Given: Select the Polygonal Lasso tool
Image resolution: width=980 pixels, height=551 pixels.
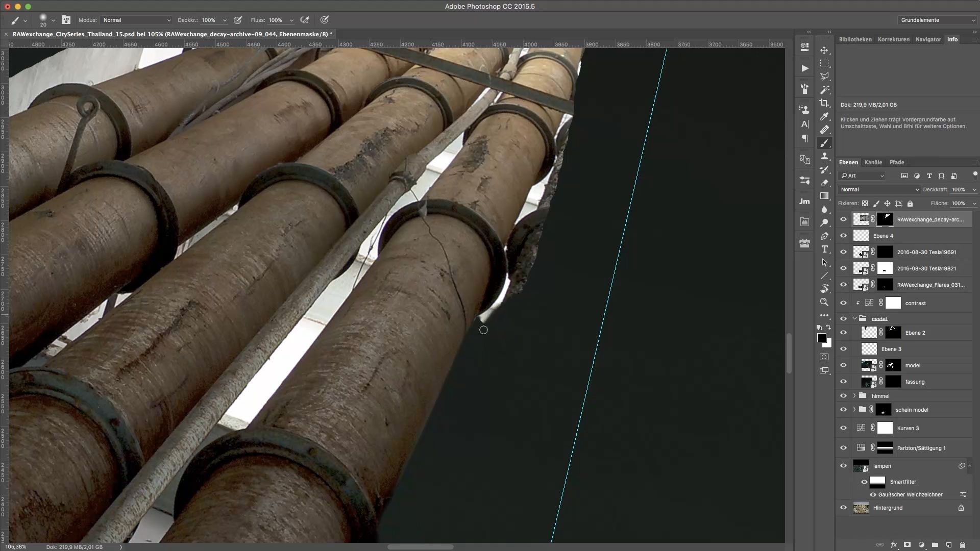Looking at the screenshot, I should 824,77.
